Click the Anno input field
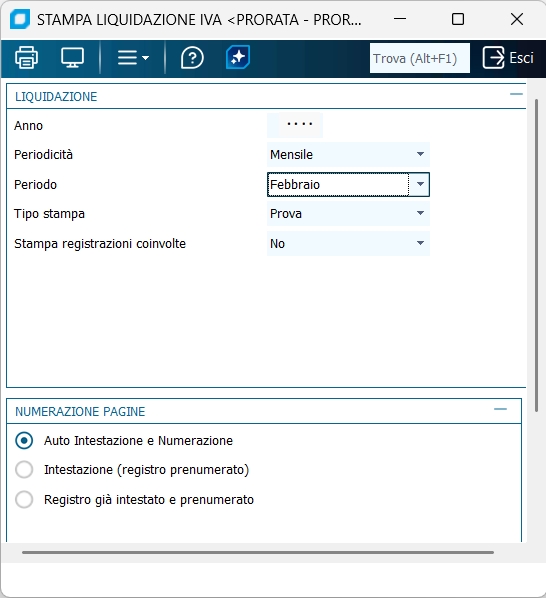 pyautogui.click(x=295, y=125)
